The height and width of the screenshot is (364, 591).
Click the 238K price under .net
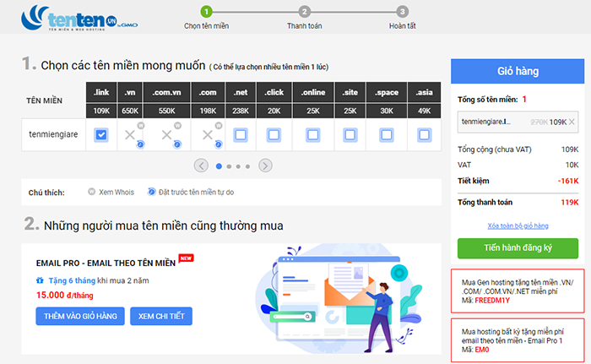[241, 111]
